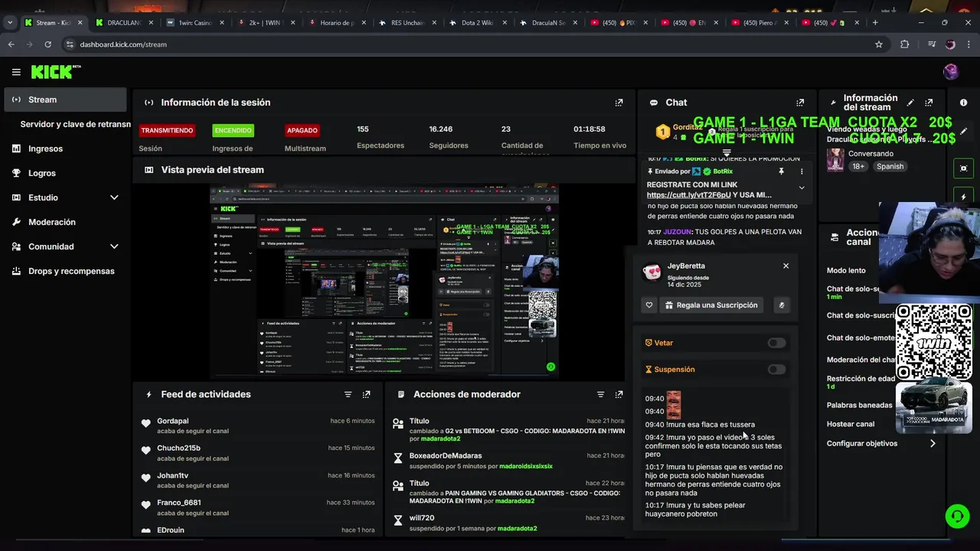Pop out the Información del stream panel
Image resolution: width=980 pixels, height=551 pixels.
tap(929, 103)
